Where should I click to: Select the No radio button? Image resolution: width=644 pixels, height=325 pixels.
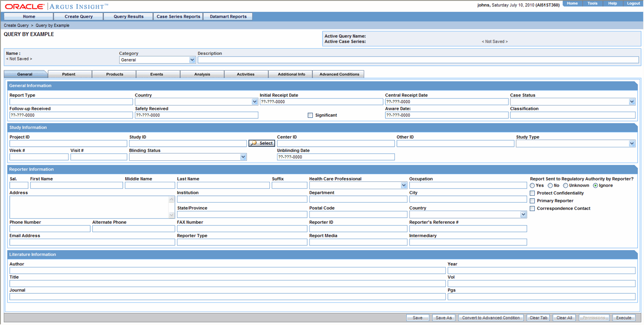[x=550, y=186]
